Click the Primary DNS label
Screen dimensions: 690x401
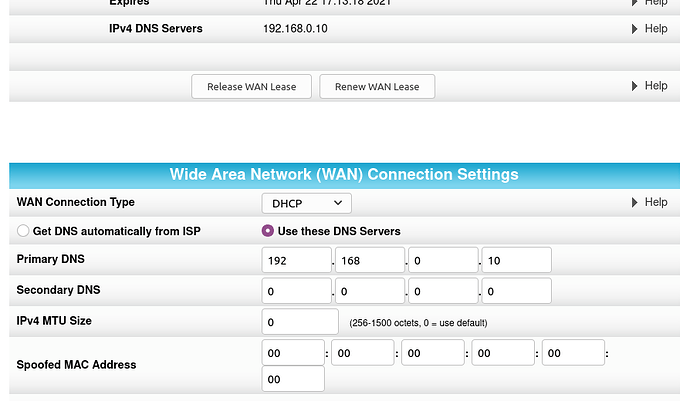pos(51,259)
